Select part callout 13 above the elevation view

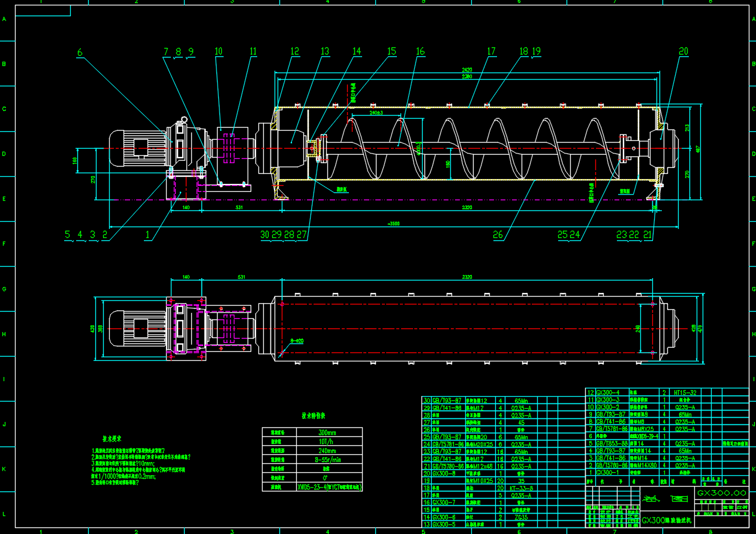325,52
